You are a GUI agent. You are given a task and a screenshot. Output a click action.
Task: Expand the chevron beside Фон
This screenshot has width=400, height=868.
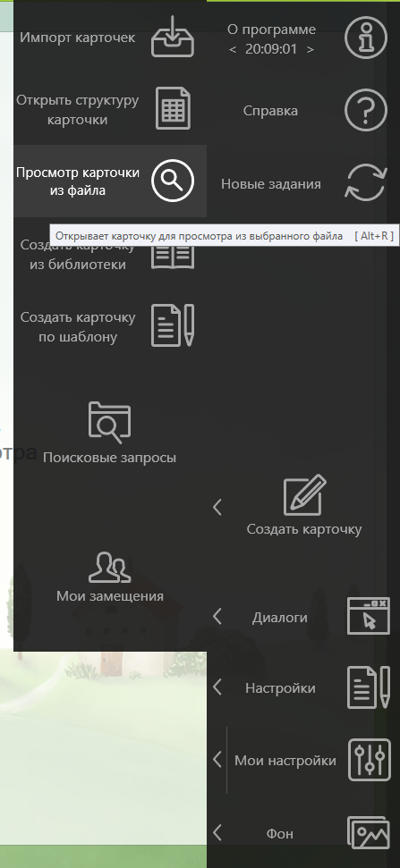pos(217,832)
